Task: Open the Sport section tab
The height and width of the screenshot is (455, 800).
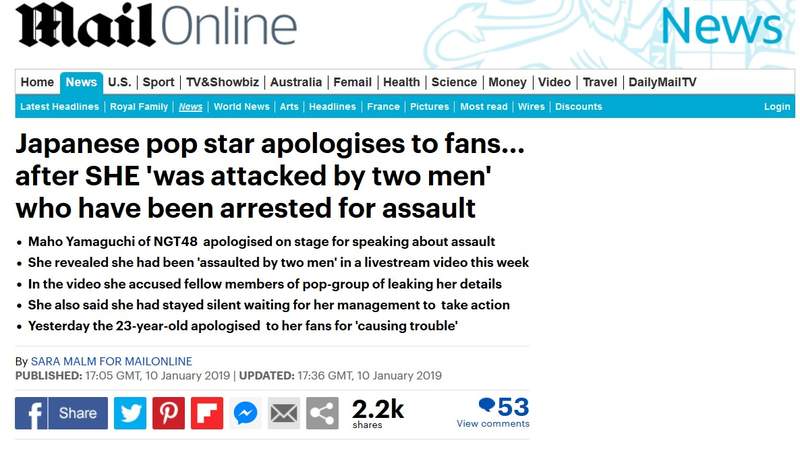Action: click(158, 82)
